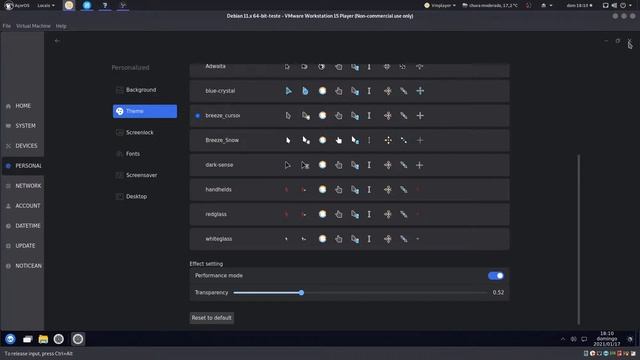
Task: Pick the redglass cursor theme
Action: tap(349, 214)
